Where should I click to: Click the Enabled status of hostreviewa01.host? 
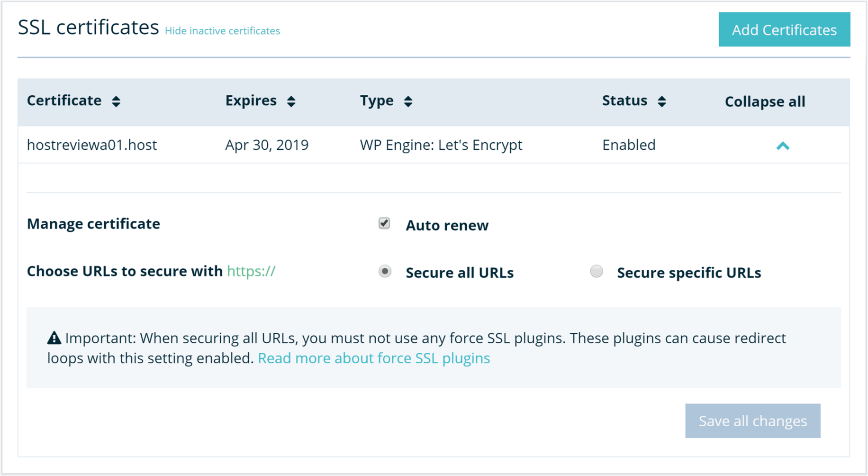pyautogui.click(x=628, y=145)
